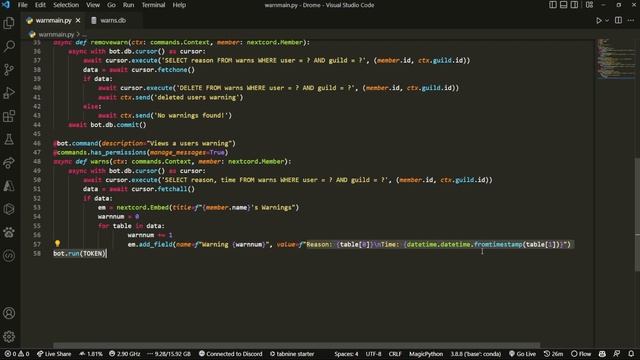The image size is (640, 360).
Task: Open the Search view
Action: (9, 46)
